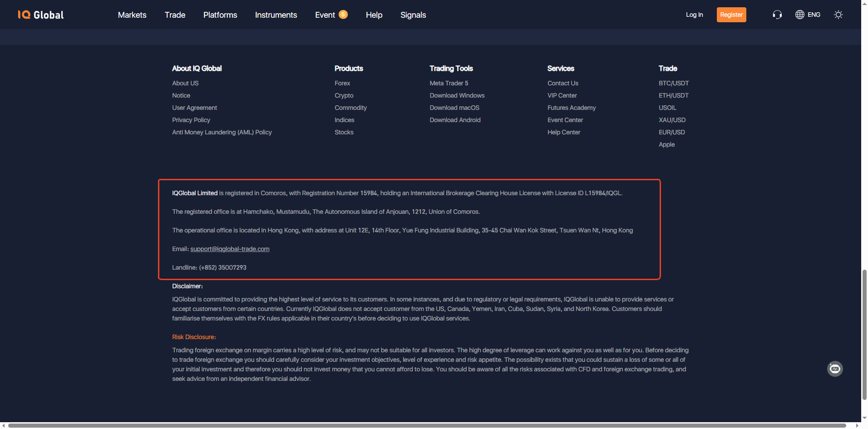Viewport: 868px width, 429px height.
Task: Open the Markets menu
Action: click(132, 15)
